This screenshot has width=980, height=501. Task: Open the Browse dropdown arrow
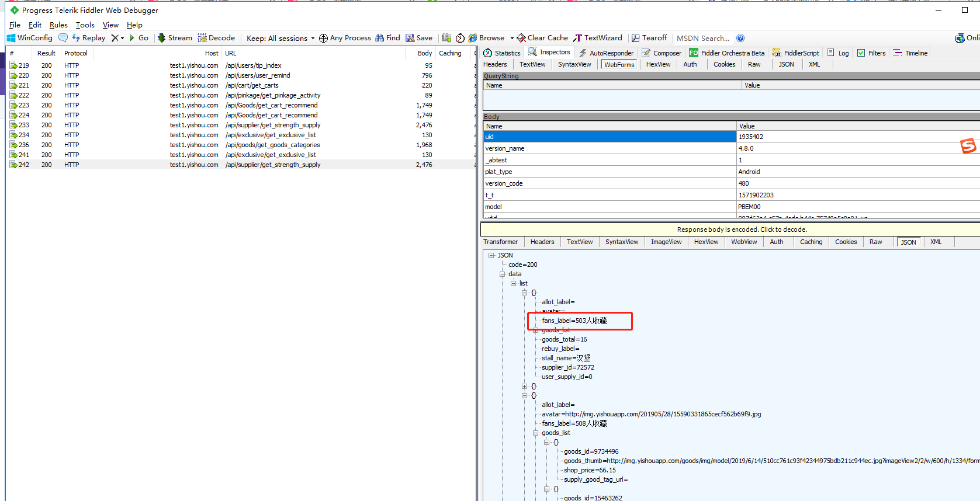point(512,38)
